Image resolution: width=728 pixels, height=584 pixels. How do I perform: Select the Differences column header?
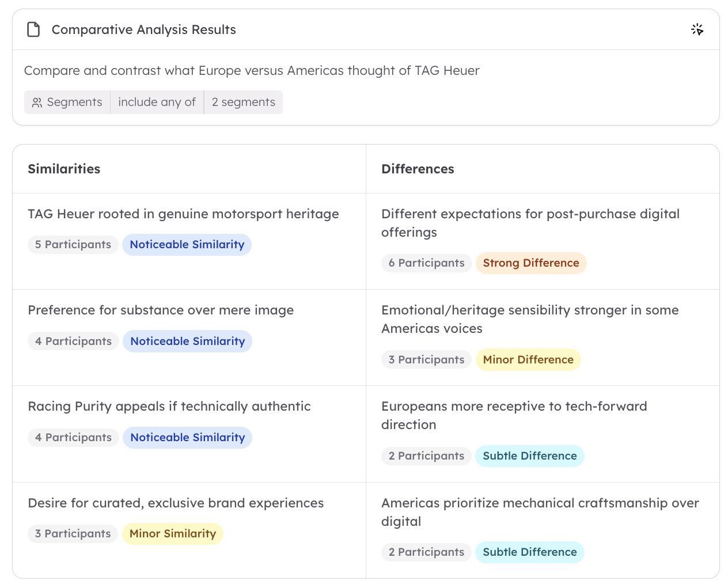tap(418, 169)
